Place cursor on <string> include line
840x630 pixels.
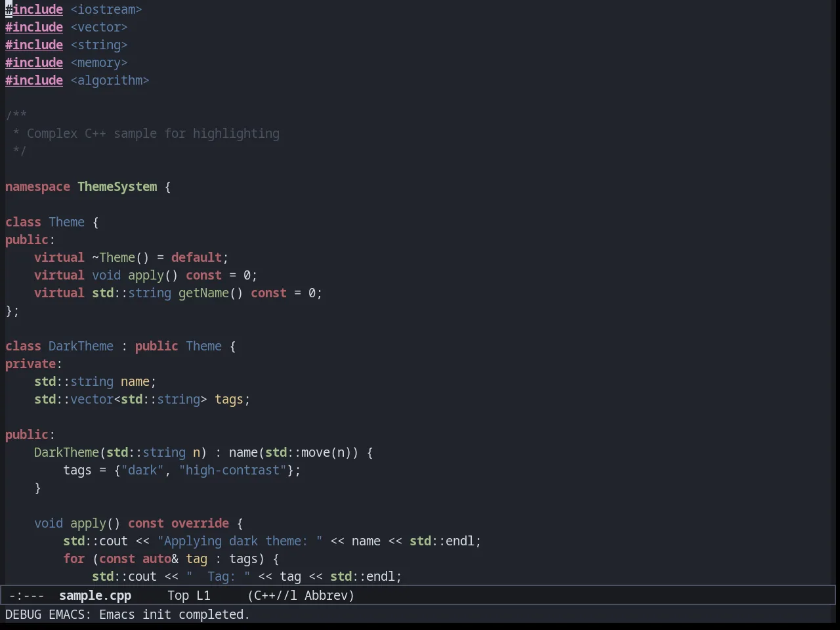pos(99,45)
